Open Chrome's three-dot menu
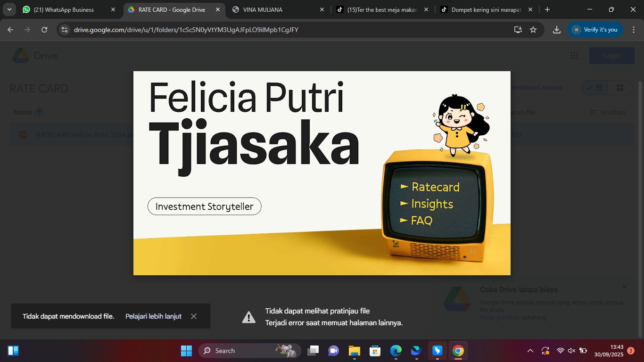Viewport: 644px width, 362px height. point(633,30)
